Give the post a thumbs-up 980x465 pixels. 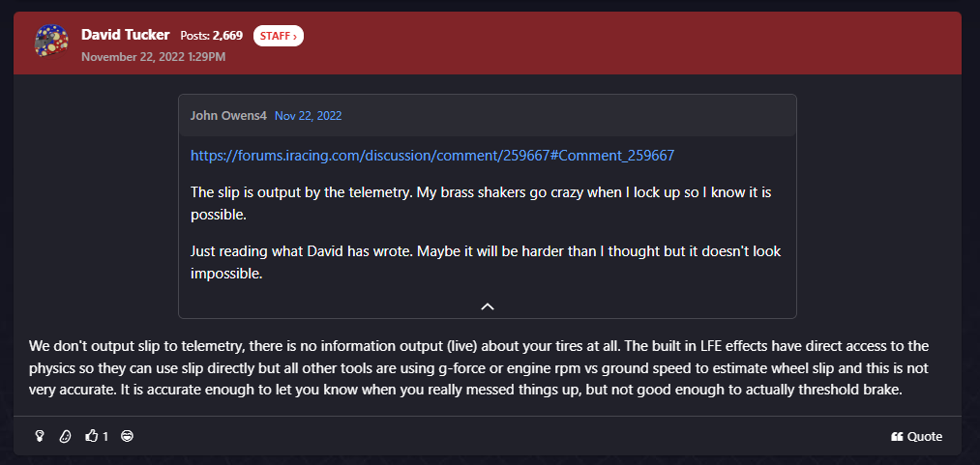click(x=92, y=436)
